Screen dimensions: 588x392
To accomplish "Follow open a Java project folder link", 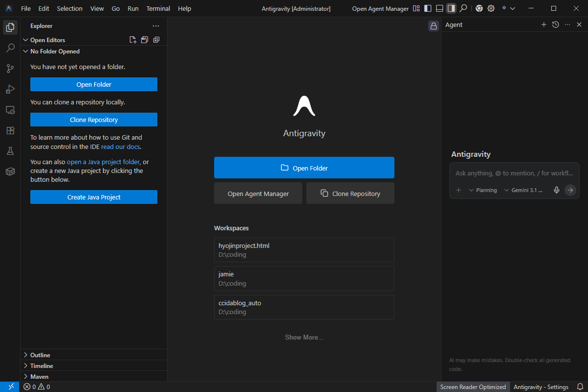I will pos(103,162).
